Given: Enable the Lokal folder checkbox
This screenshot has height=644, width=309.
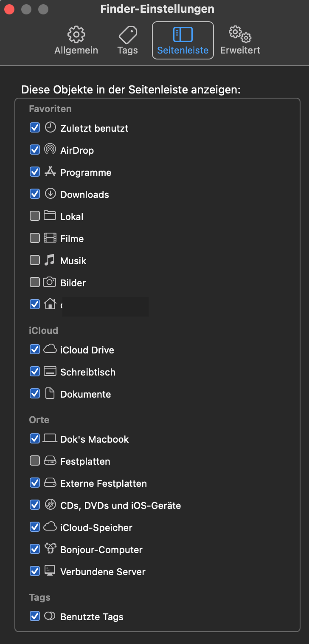Looking at the screenshot, I should (x=35, y=216).
